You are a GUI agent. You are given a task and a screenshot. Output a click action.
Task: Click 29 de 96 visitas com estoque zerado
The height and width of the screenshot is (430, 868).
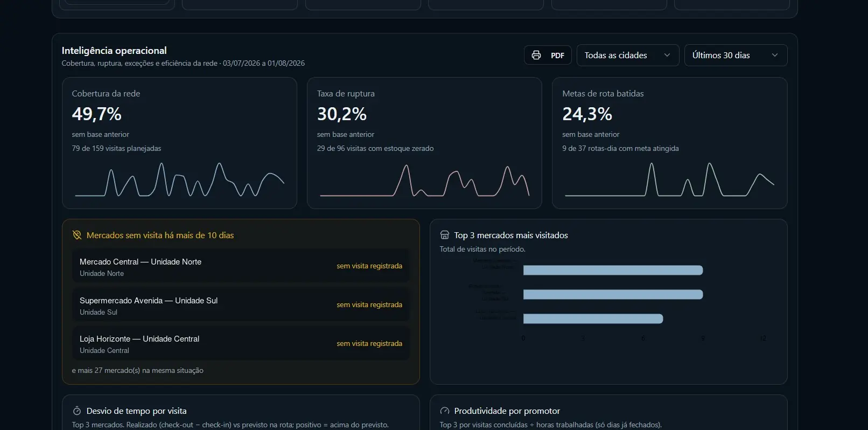pos(375,149)
